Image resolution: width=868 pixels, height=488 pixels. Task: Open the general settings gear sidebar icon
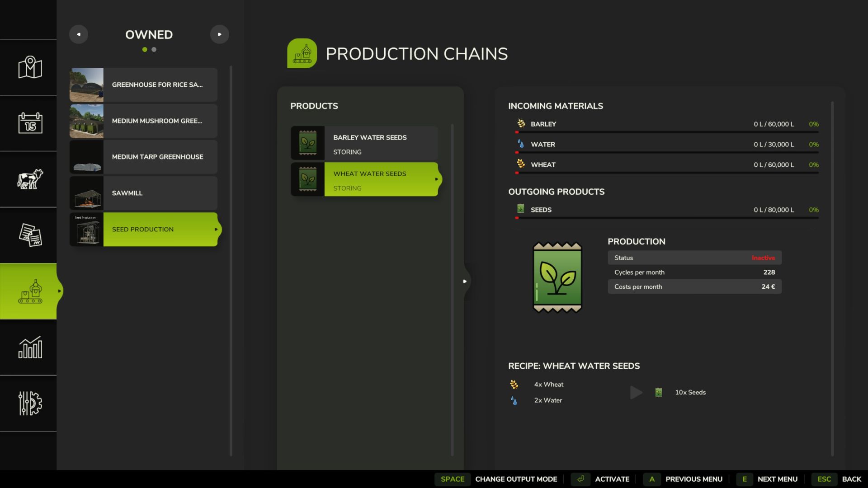pyautogui.click(x=30, y=403)
